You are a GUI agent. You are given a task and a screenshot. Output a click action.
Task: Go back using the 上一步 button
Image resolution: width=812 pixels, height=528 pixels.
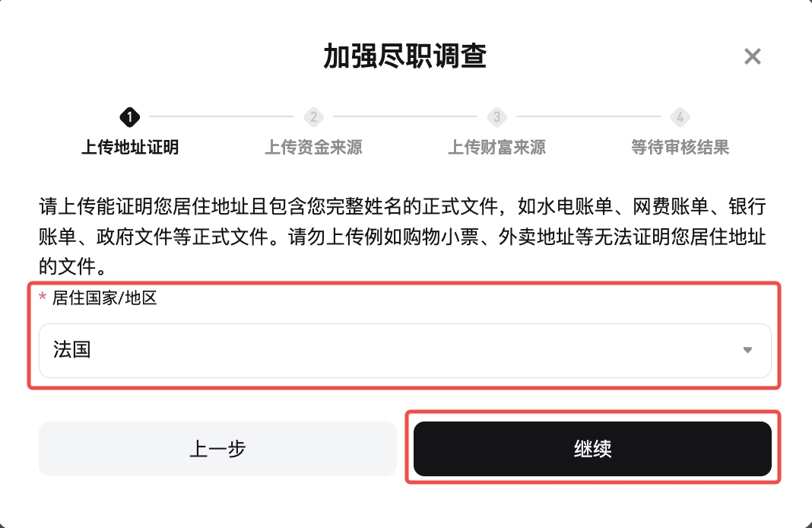(x=217, y=449)
